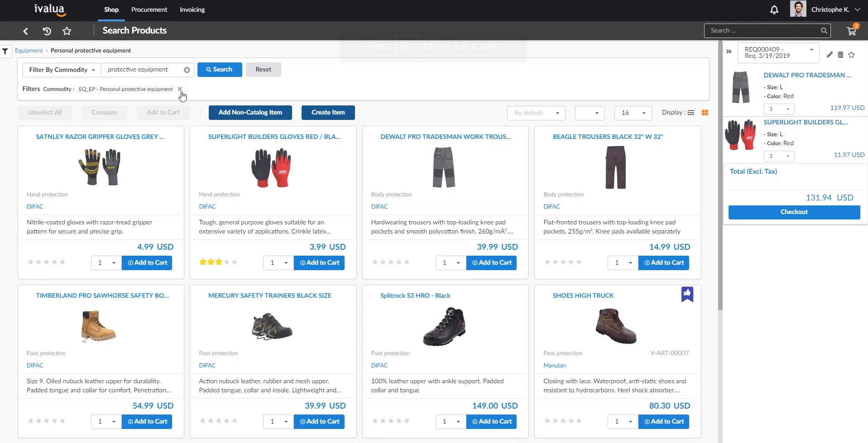Open the 16 items per page dropdown
The width and height of the screenshot is (868, 443).
point(633,113)
